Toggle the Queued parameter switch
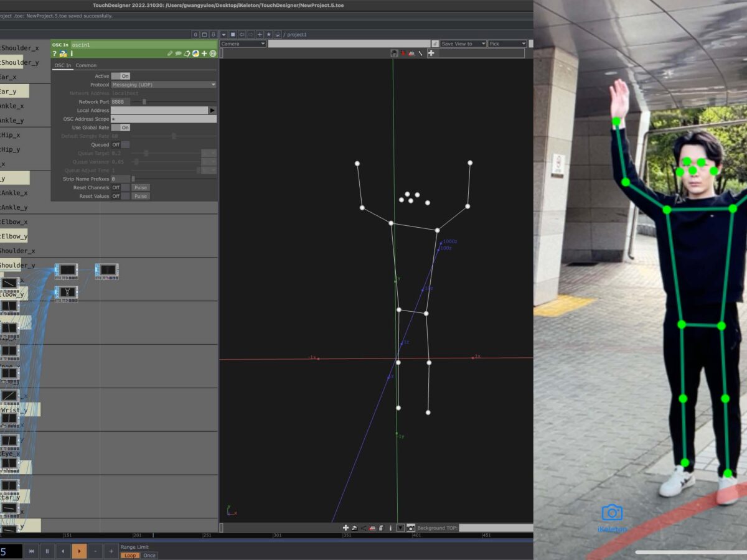 pyautogui.click(x=120, y=145)
